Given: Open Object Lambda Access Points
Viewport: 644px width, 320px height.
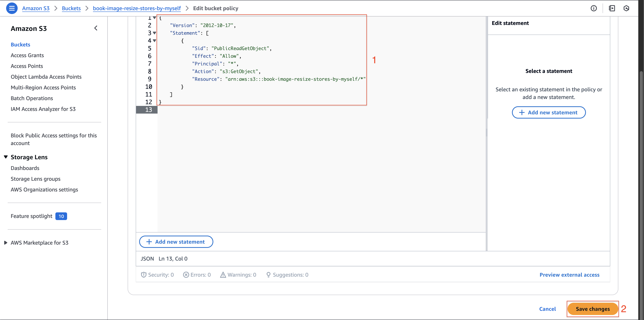Looking at the screenshot, I should [x=46, y=77].
